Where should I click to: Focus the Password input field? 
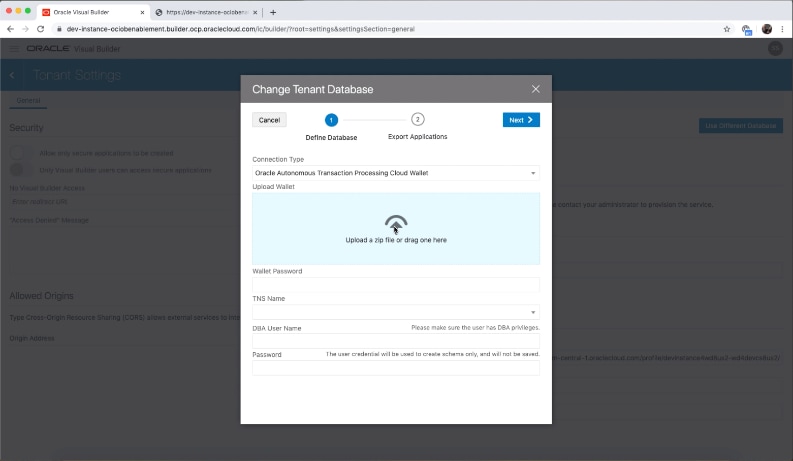click(x=395, y=367)
